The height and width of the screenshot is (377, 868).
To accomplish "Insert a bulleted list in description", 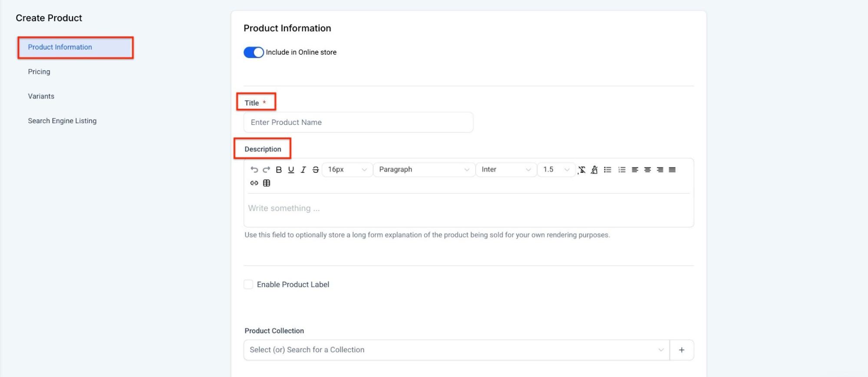I will pyautogui.click(x=607, y=170).
